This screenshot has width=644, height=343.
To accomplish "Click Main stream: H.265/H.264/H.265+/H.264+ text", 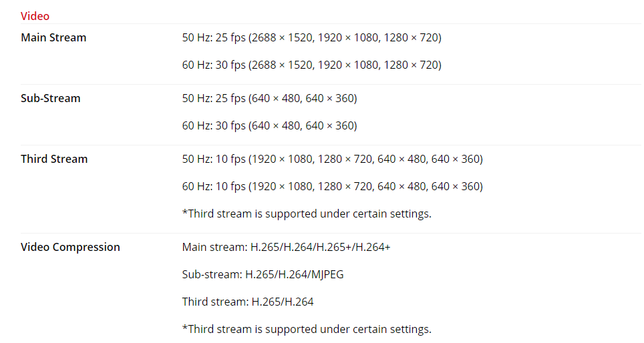I will pyautogui.click(x=287, y=247).
